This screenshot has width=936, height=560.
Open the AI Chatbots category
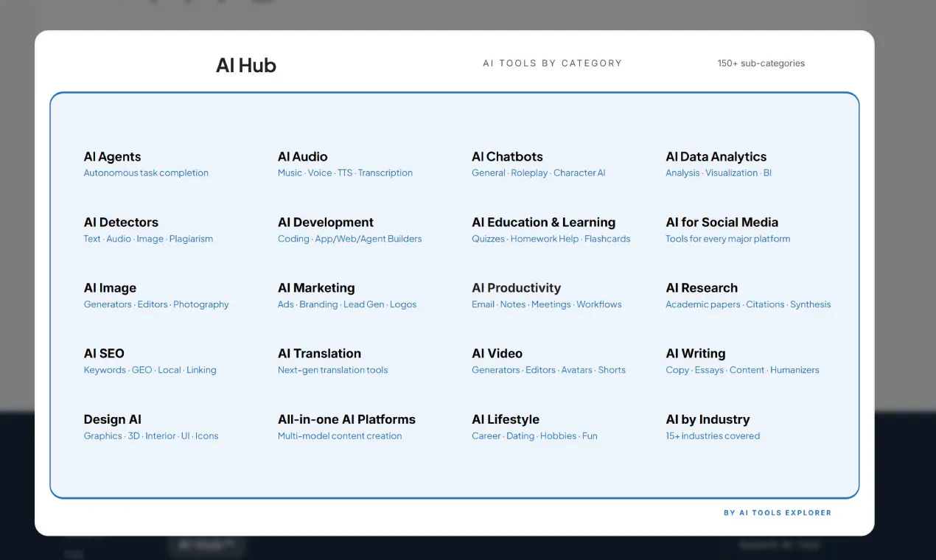click(507, 157)
